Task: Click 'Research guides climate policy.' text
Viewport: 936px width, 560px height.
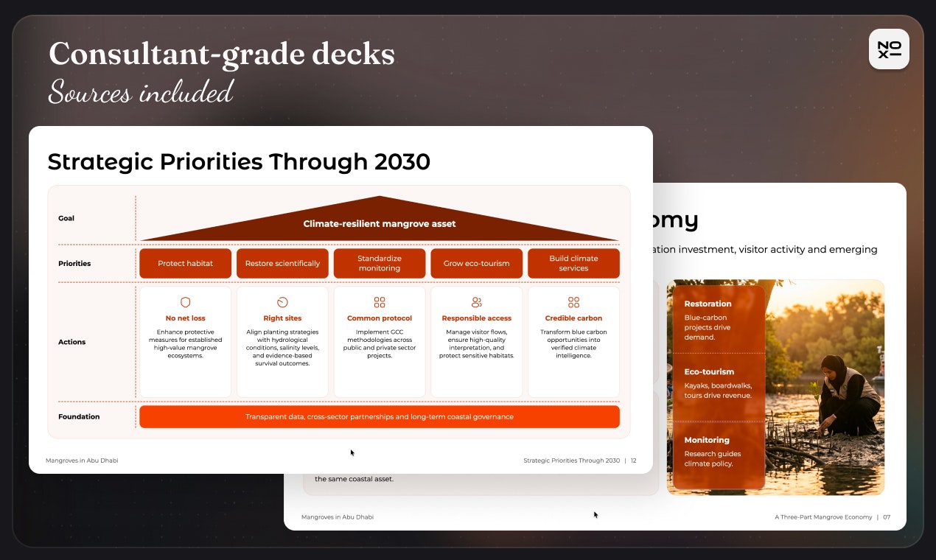Action: point(713,458)
